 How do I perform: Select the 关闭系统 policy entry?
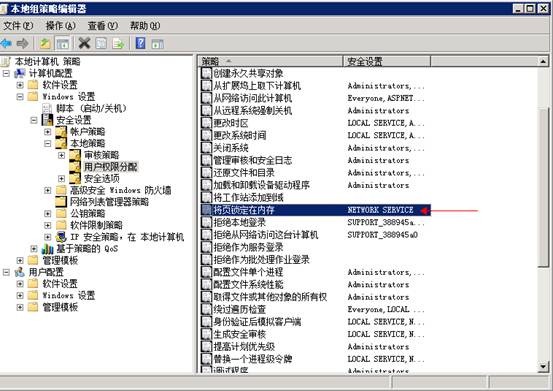(x=231, y=148)
